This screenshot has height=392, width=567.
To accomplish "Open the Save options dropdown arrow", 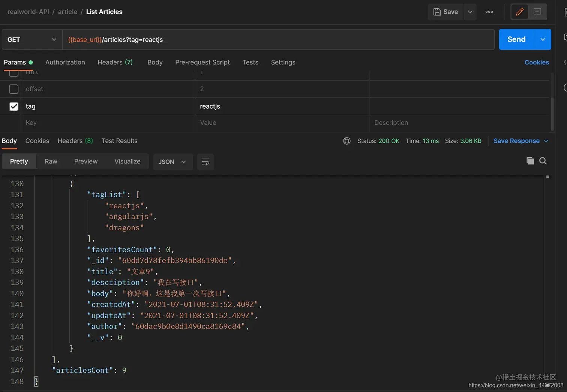I will pyautogui.click(x=470, y=12).
